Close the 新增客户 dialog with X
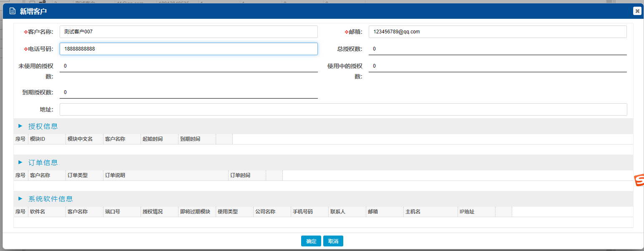The width and height of the screenshot is (644, 251). point(637,11)
